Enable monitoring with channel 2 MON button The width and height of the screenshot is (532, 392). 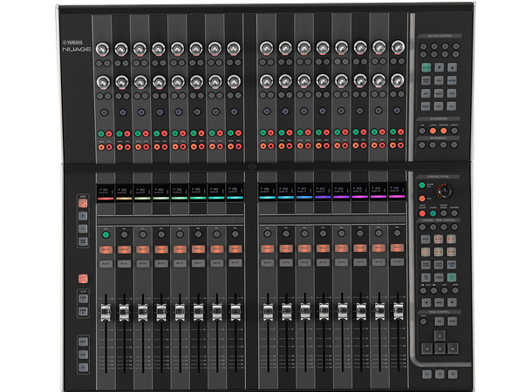119,147
